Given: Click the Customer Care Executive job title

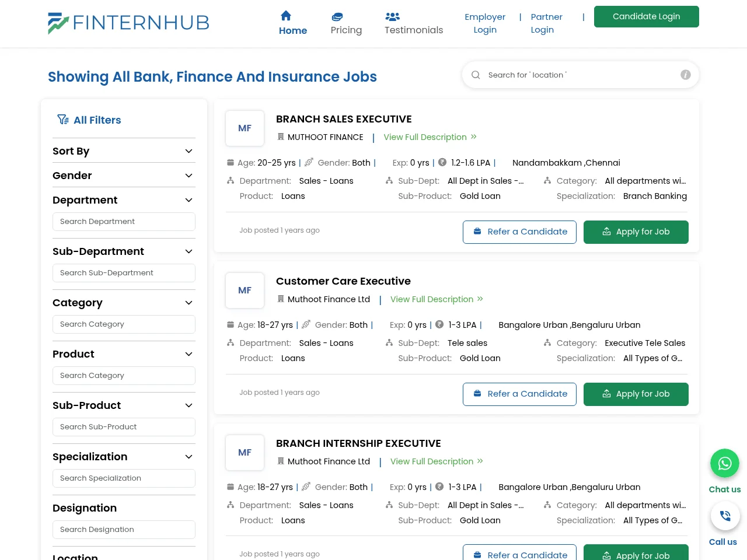Looking at the screenshot, I should pyautogui.click(x=343, y=281).
